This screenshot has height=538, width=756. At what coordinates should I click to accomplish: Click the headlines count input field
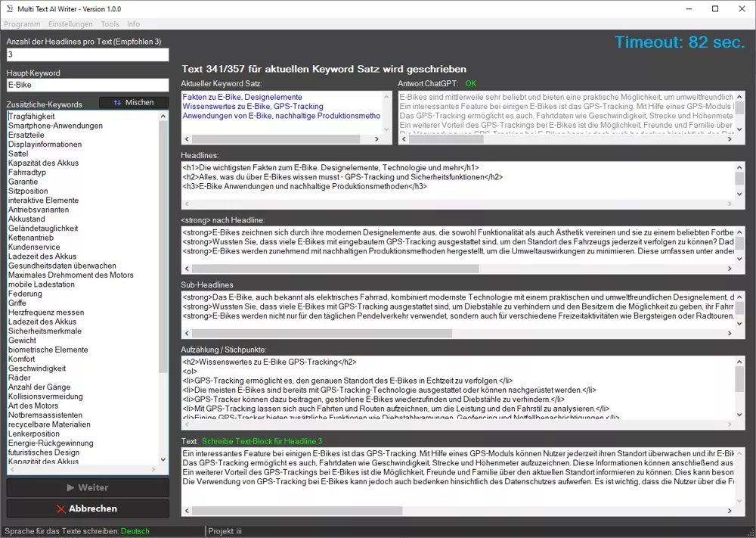click(x=88, y=54)
